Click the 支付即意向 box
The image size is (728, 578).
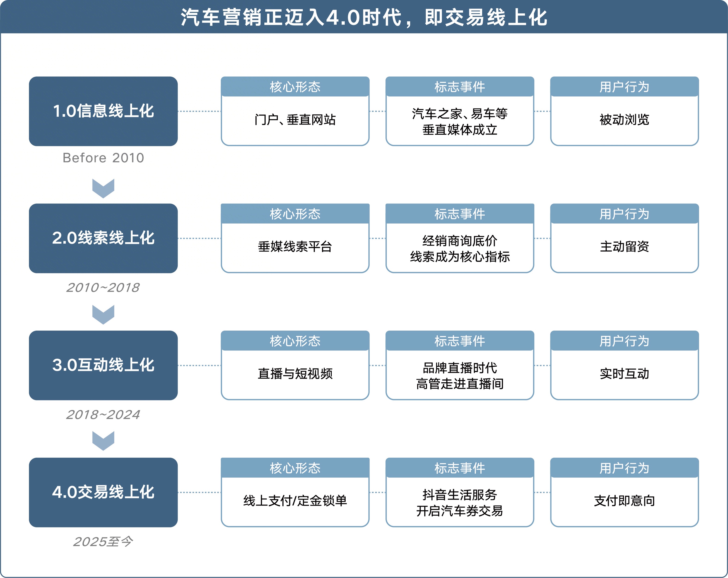pos(624,501)
